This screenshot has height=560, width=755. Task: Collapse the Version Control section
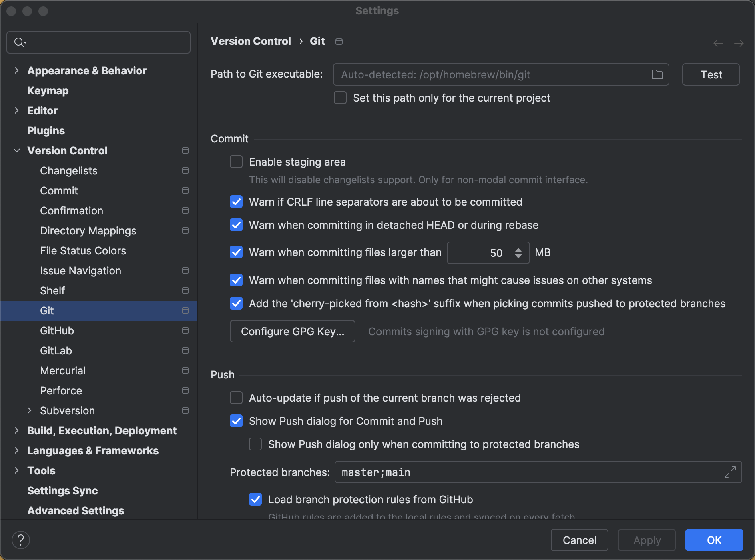point(17,150)
